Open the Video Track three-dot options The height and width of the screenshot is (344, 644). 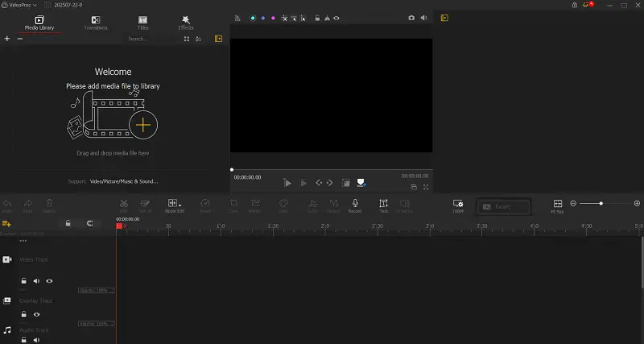click(x=23, y=241)
